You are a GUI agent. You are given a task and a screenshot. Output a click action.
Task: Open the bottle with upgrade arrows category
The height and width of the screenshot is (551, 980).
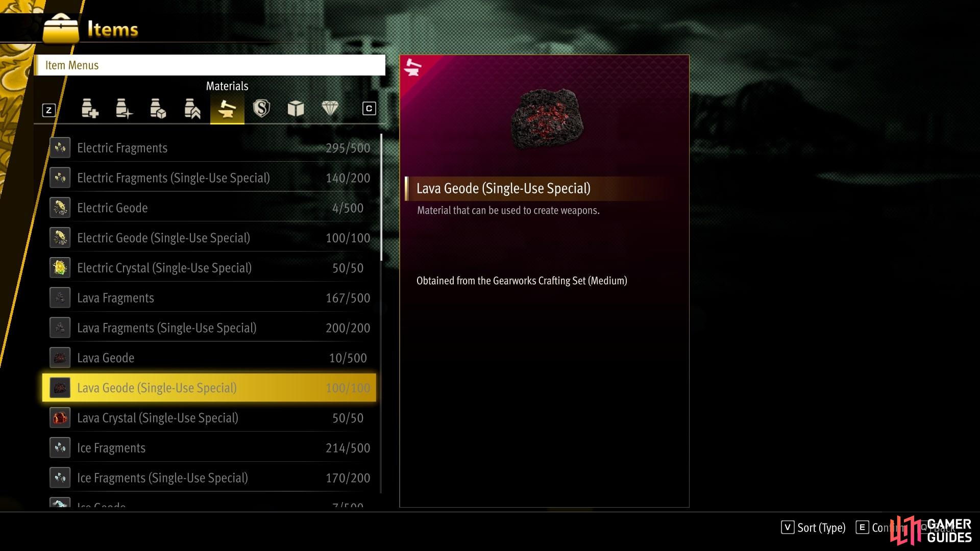(192, 109)
